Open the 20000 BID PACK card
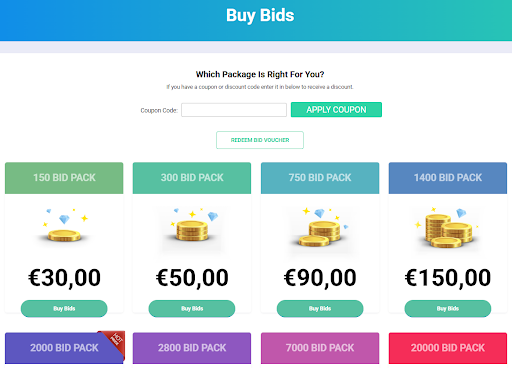This screenshot has width=512, height=368. [x=448, y=348]
